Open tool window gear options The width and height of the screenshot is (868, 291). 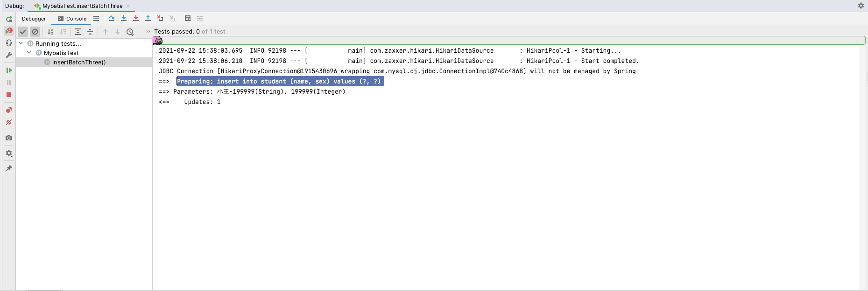pos(861,6)
